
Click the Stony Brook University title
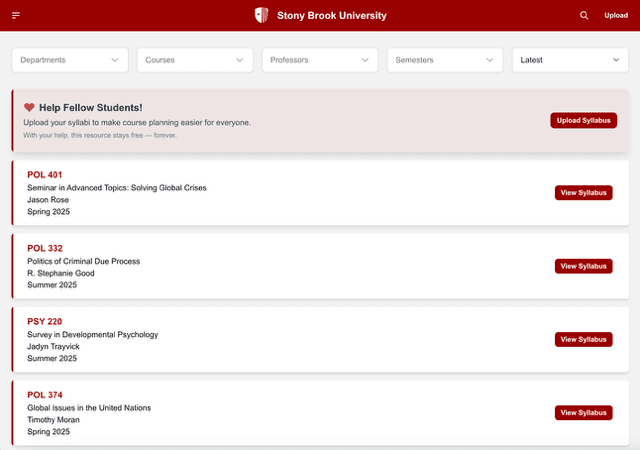(x=331, y=16)
